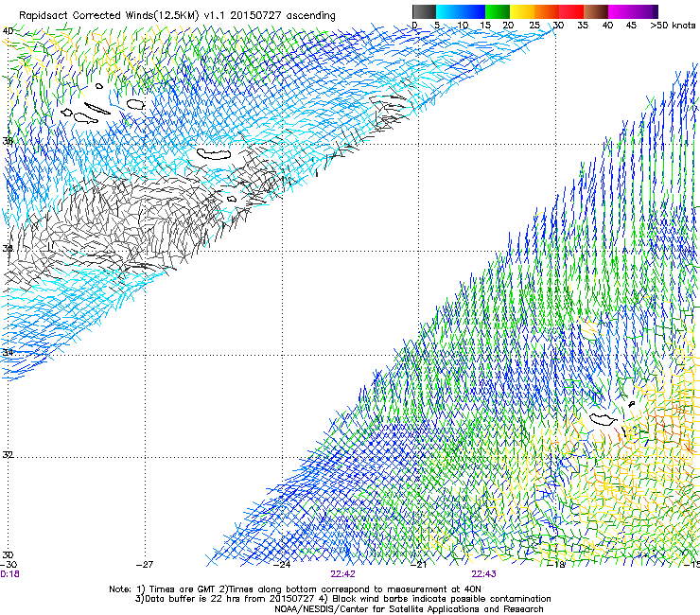Click the '-27' longitude axis label
The image size is (700, 615).
[145, 565]
